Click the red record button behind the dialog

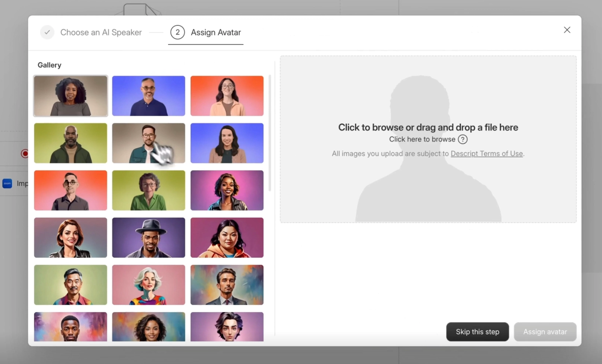pos(25,153)
